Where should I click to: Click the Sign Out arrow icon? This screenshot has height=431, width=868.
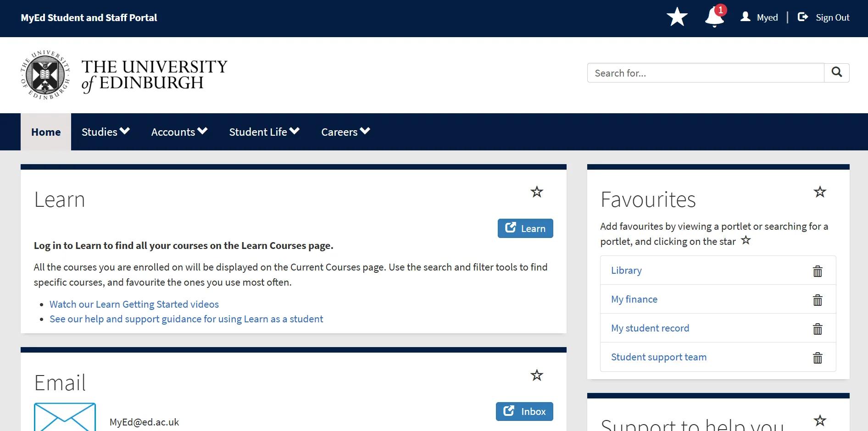803,17
